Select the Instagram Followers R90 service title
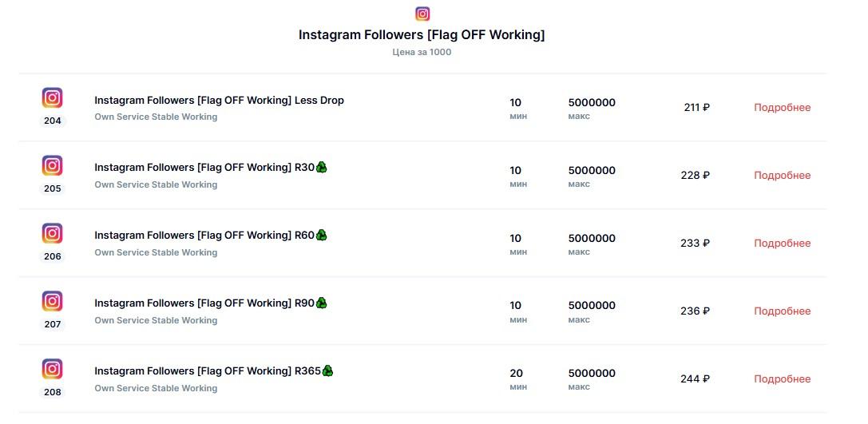 204,303
